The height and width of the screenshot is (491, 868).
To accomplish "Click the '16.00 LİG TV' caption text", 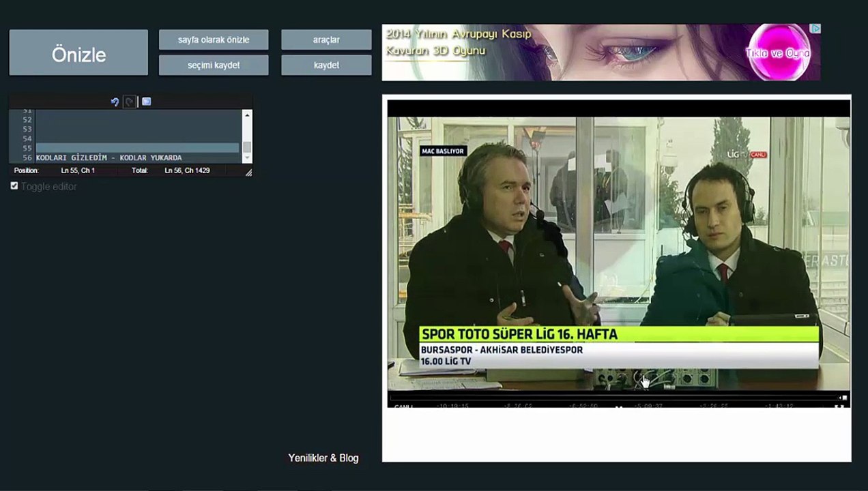I will (x=446, y=361).
